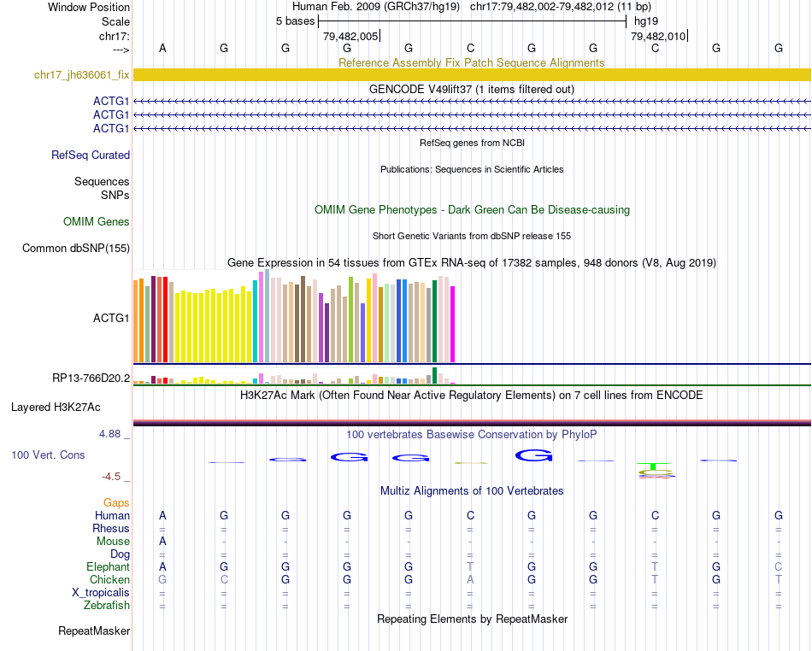Click the 79,482,005 position marker
The image size is (812, 651).
pyautogui.click(x=351, y=36)
